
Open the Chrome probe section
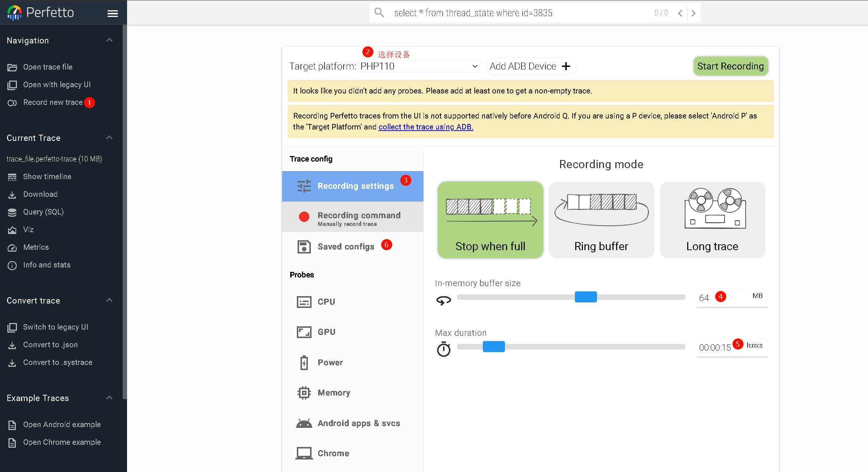pyautogui.click(x=333, y=453)
